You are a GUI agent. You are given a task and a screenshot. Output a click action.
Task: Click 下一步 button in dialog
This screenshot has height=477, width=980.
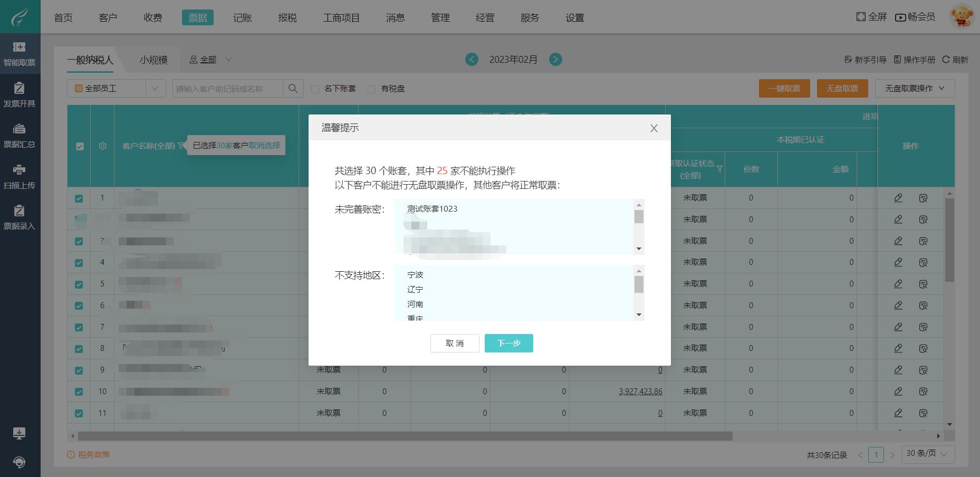point(509,343)
